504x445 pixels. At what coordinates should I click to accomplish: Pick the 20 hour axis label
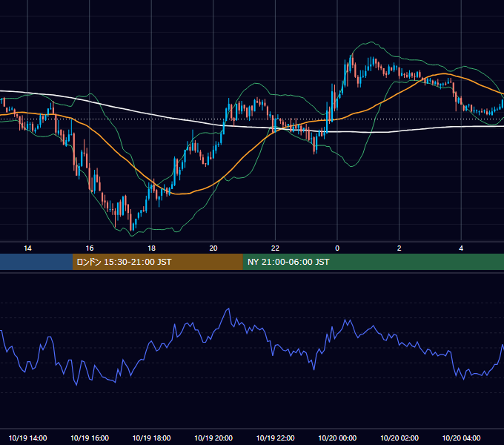pyautogui.click(x=213, y=248)
